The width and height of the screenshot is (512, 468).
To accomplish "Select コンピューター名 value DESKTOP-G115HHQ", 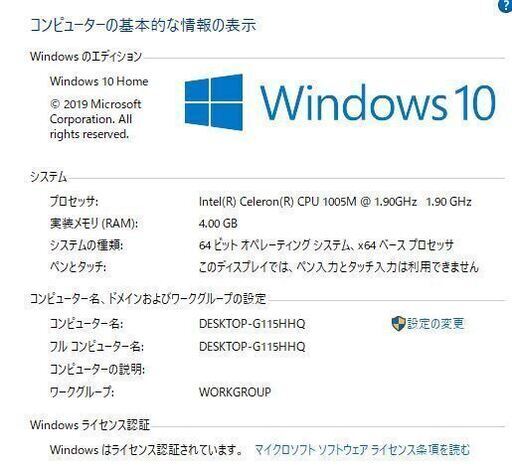I will coord(252,324).
